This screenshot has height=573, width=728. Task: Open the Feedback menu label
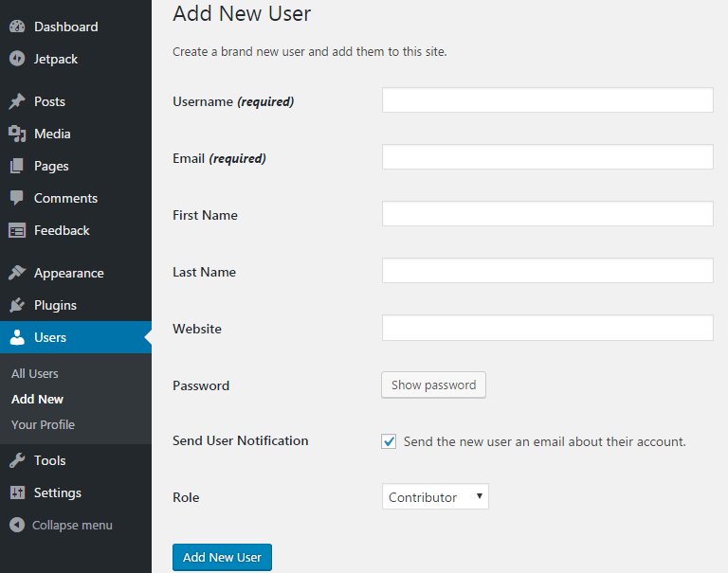(x=62, y=230)
